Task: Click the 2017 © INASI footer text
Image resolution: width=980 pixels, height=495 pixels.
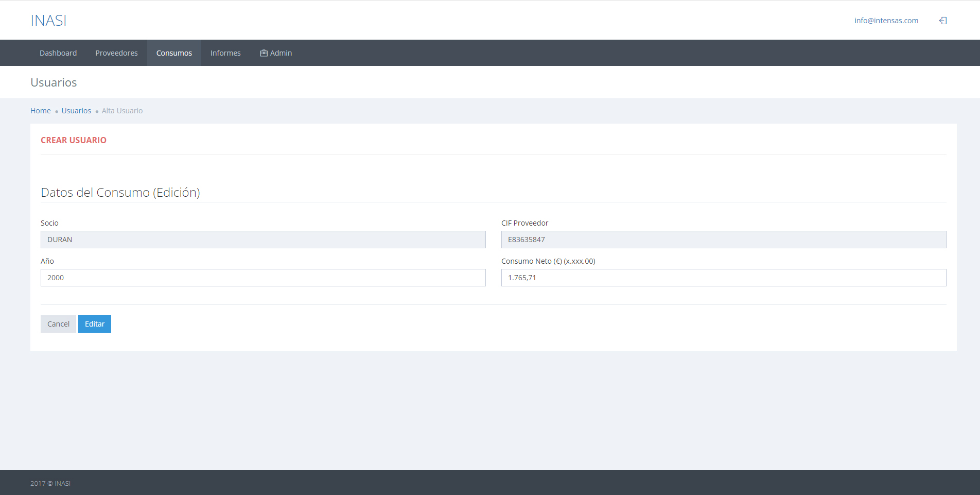Action: click(50, 483)
